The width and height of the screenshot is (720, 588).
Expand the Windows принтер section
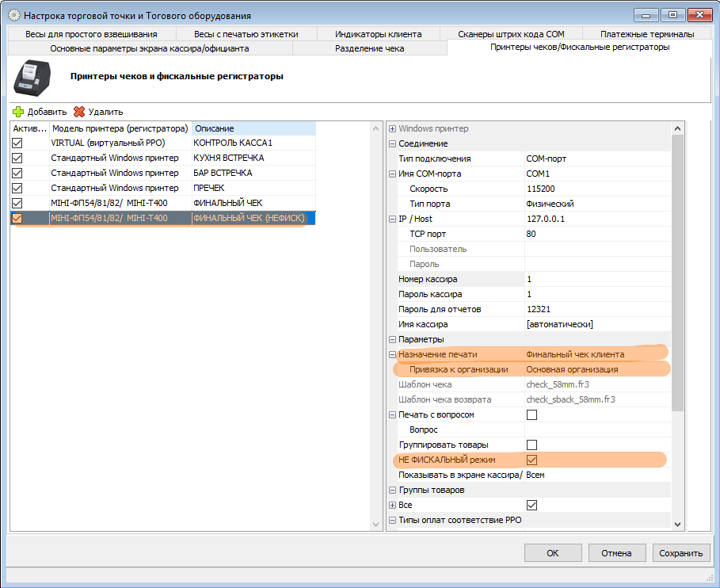coord(392,128)
